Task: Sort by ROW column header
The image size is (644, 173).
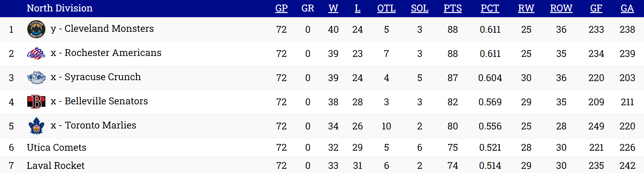Action: tap(561, 8)
